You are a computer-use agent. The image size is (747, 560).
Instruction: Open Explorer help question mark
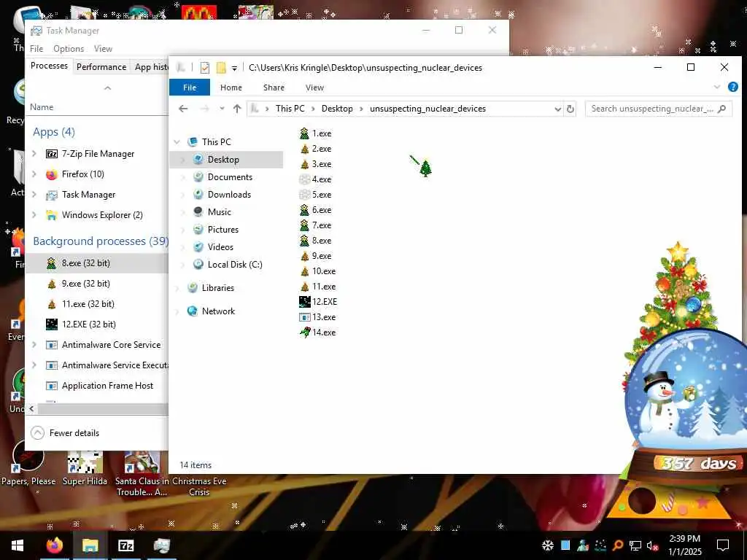732,87
